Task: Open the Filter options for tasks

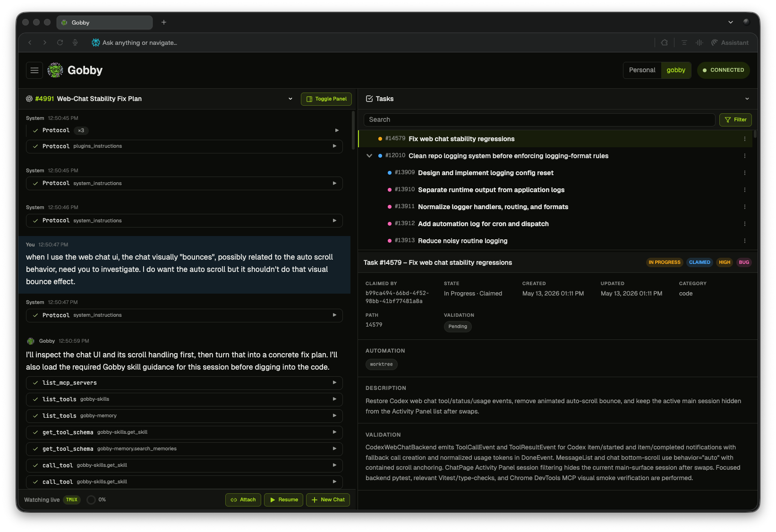Action: click(x=735, y=120)
